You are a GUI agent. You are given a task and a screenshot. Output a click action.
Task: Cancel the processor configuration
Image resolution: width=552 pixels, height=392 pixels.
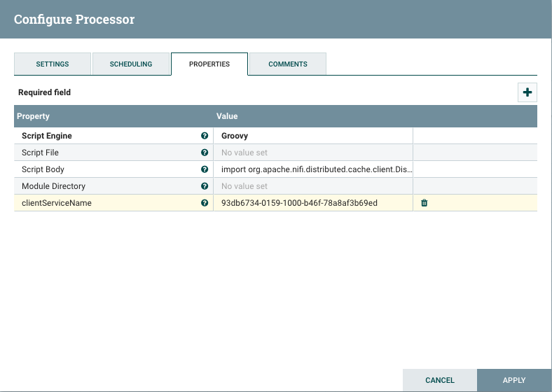pyautogui.click(x=440, y=380)
